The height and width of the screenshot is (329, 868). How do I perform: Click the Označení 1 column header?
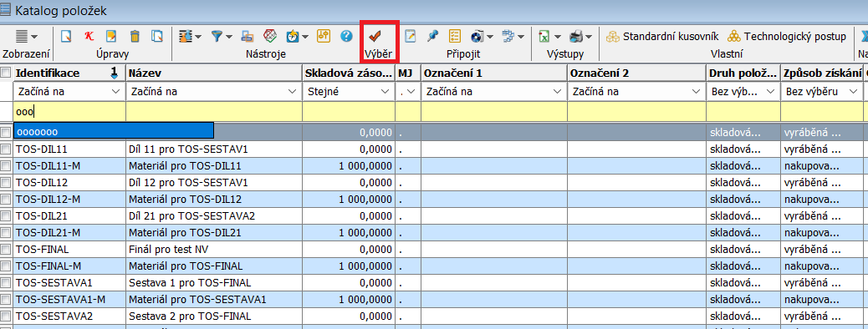tap(493, 73)
